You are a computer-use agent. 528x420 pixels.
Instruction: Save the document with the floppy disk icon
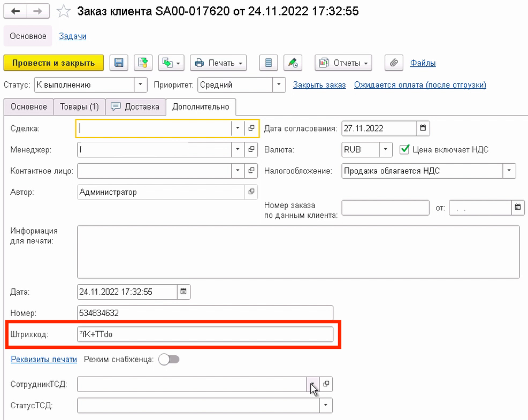pyautogui.click(x=119, y=63)
